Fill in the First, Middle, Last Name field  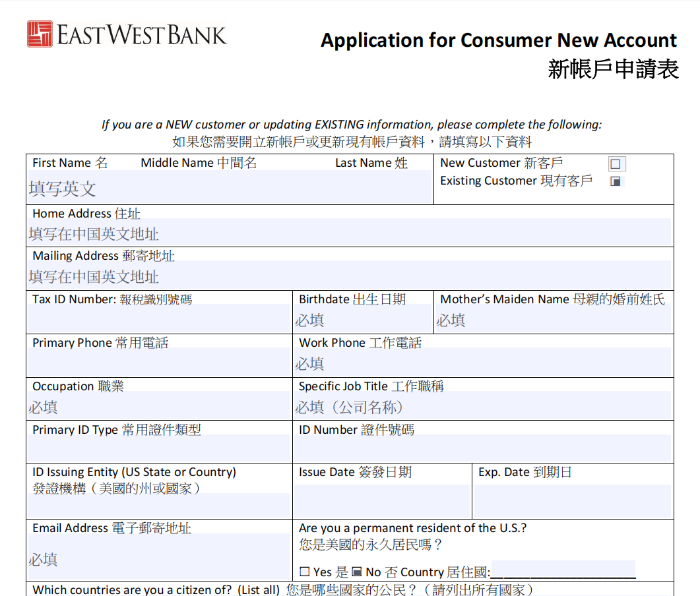(x=230, y=187)
